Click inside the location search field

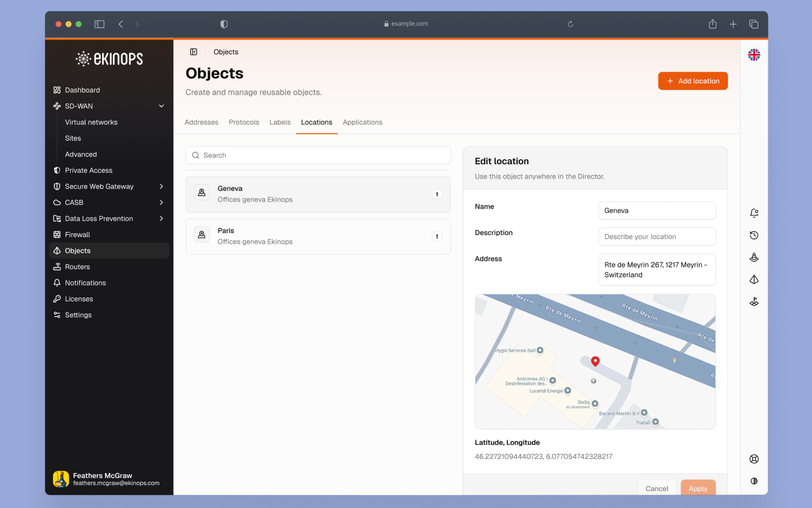[x=318, y=155]
